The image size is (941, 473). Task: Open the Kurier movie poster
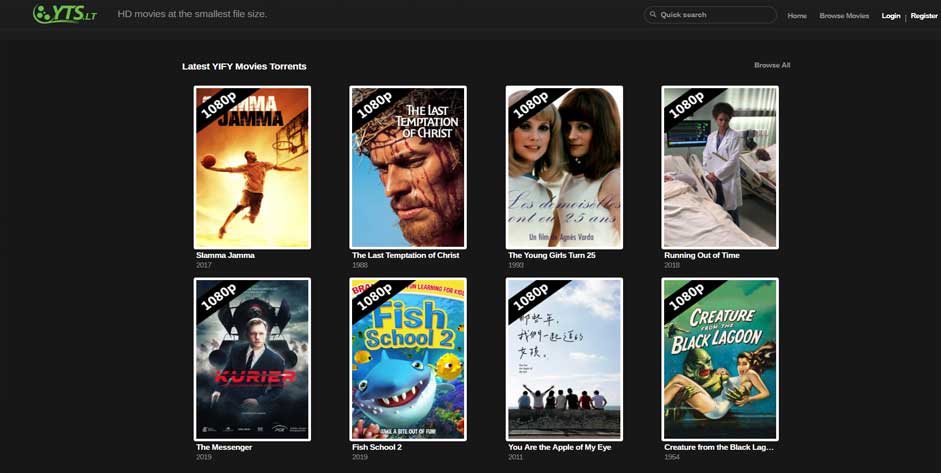coord(252,360)
